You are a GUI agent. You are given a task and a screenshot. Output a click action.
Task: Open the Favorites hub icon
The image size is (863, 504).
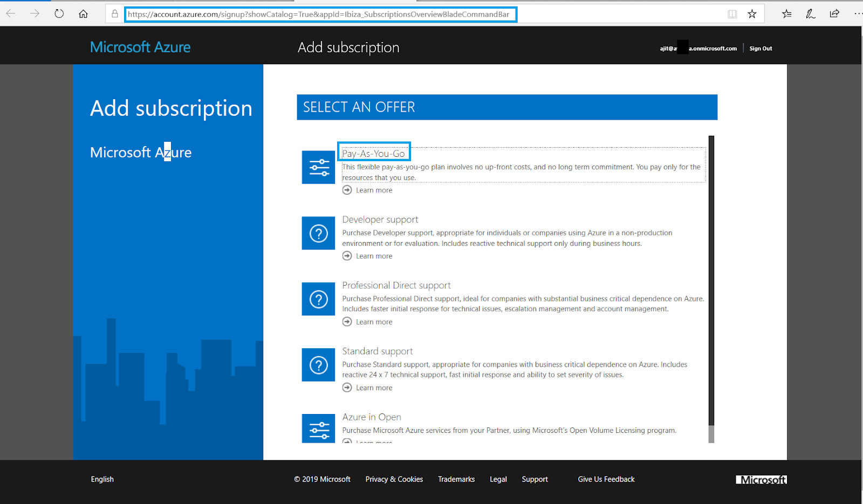[787, 14]
